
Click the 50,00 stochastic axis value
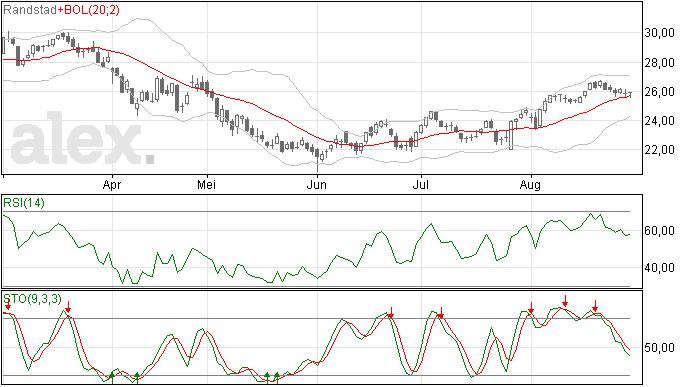pyautogui.click(x=659, y=348)
